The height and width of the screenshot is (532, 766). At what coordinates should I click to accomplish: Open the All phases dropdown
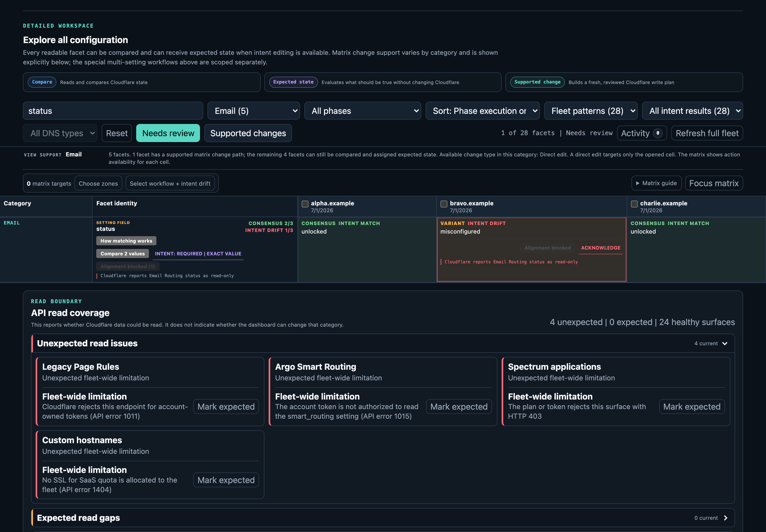pyautogui.click(x=362, y=111)
